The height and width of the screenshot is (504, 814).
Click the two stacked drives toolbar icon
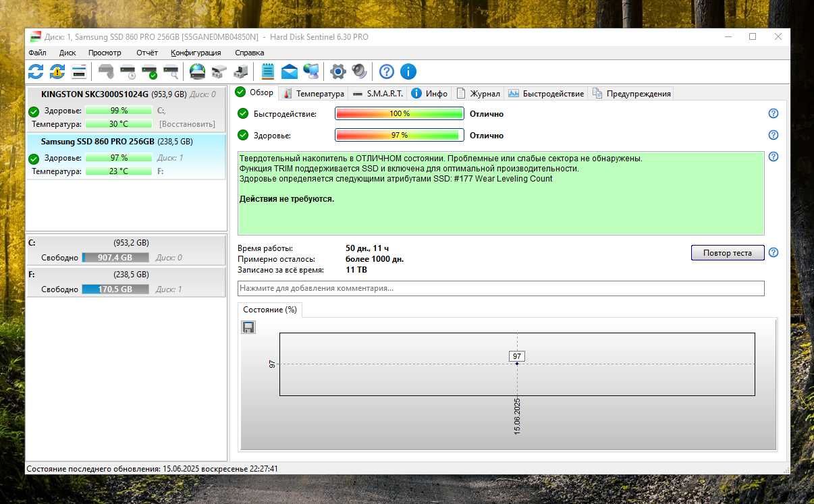point(219,71)
